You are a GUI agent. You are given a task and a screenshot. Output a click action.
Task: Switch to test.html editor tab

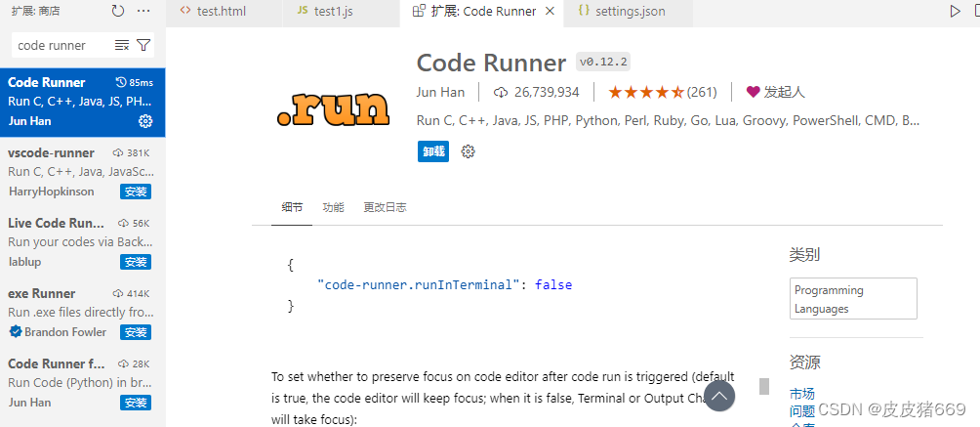[x=225, y=12]
